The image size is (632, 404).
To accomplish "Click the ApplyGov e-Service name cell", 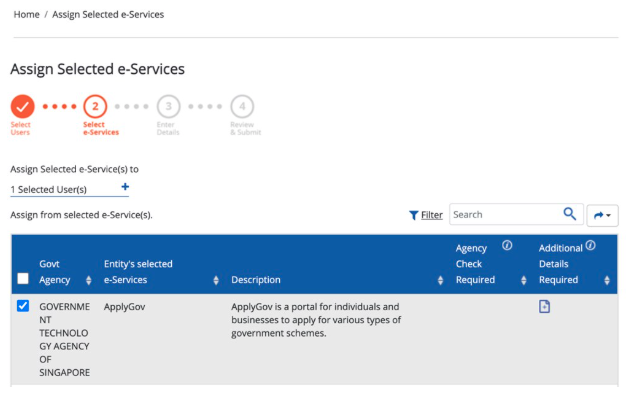I will point(124,307).
